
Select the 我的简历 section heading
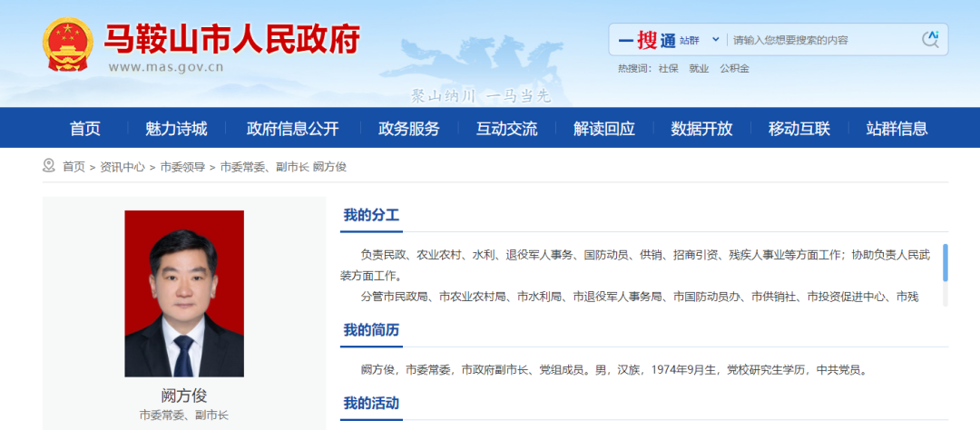[371, 330]
